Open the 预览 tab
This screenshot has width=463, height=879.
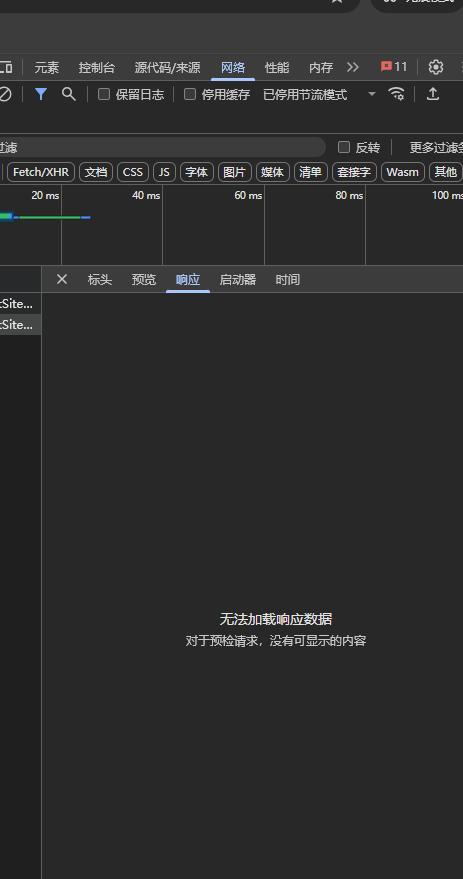(143, 280)
